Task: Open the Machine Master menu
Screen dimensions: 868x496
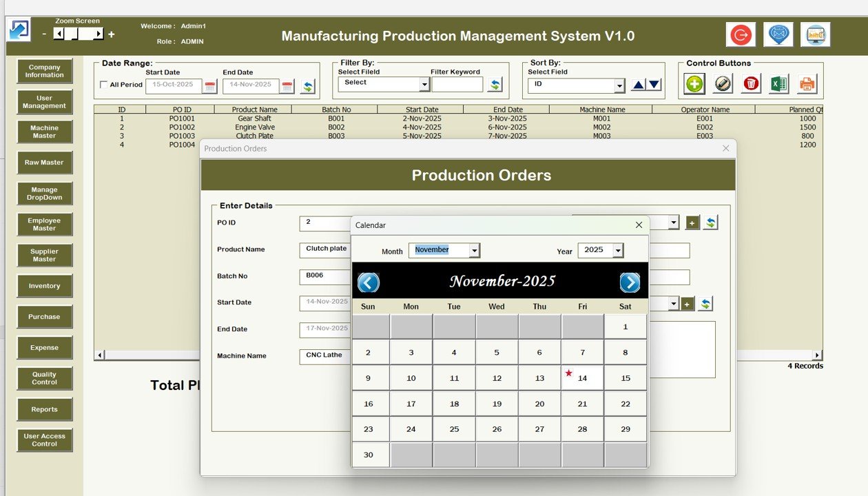Action: pos(45,132)
